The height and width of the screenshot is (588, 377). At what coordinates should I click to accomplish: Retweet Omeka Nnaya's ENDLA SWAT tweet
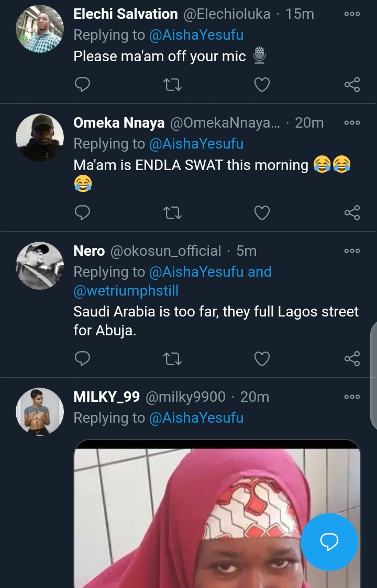coord(172,212)
